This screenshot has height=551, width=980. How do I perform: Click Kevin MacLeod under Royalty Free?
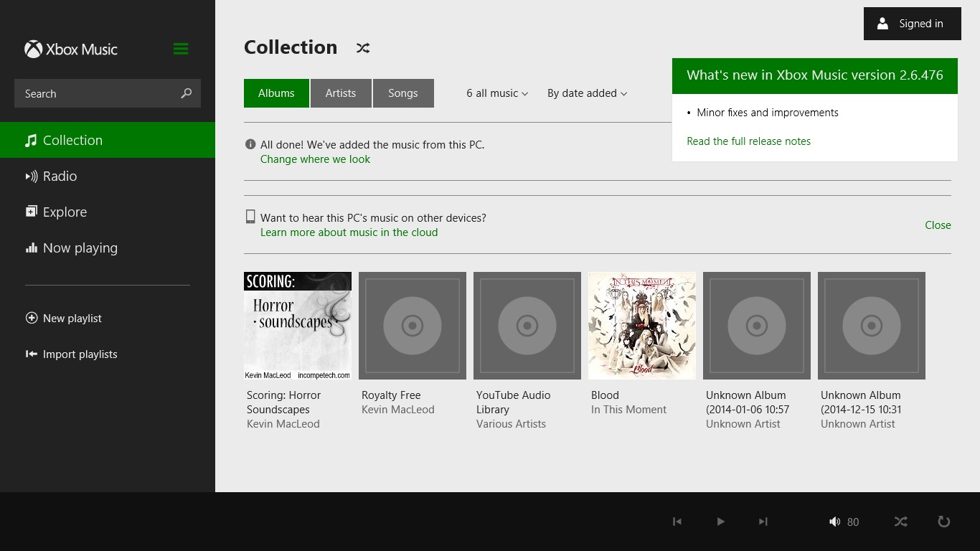397,410
